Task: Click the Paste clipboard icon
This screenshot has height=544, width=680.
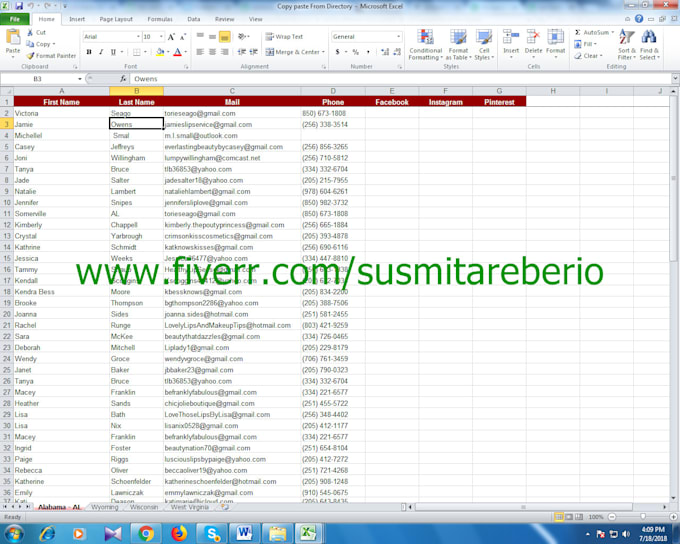Action: click(x=13, y=38)
